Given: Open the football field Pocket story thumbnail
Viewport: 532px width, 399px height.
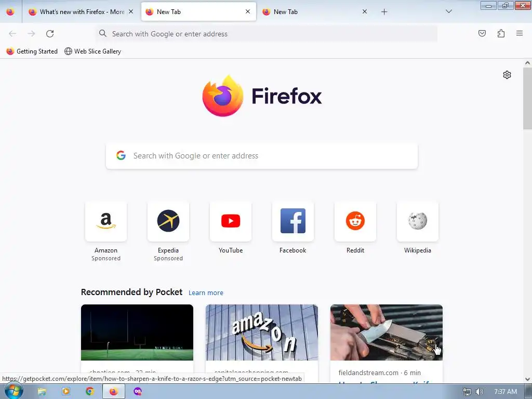Looking at the screenshot, I should tap(137, 332).
